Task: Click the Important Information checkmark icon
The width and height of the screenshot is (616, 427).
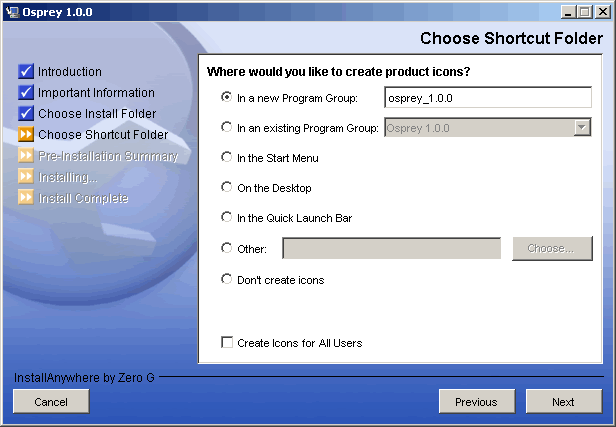Action: click(26, 93)
